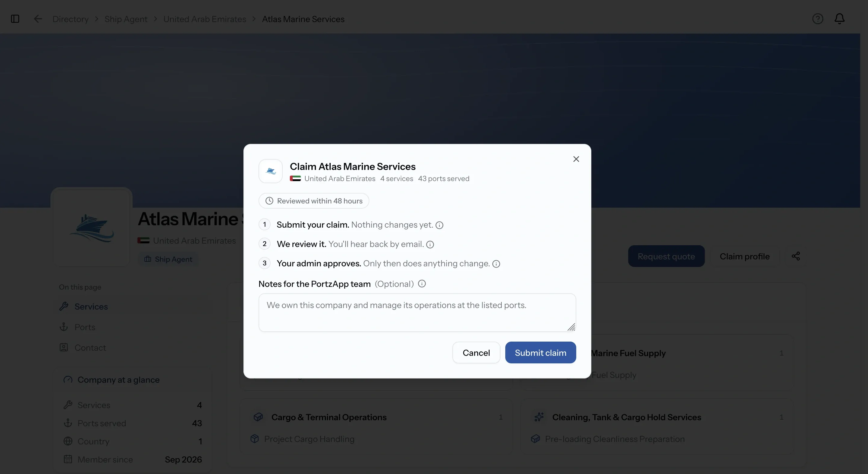Viewport: 868px width, 474px height.
Task: Click the 4 services text in dialog
Action: [397, 178]
